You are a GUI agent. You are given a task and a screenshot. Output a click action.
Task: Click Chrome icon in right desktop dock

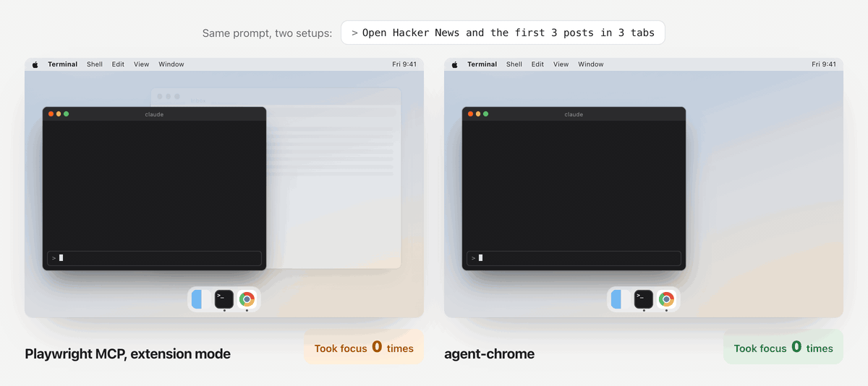pos(666,299)
